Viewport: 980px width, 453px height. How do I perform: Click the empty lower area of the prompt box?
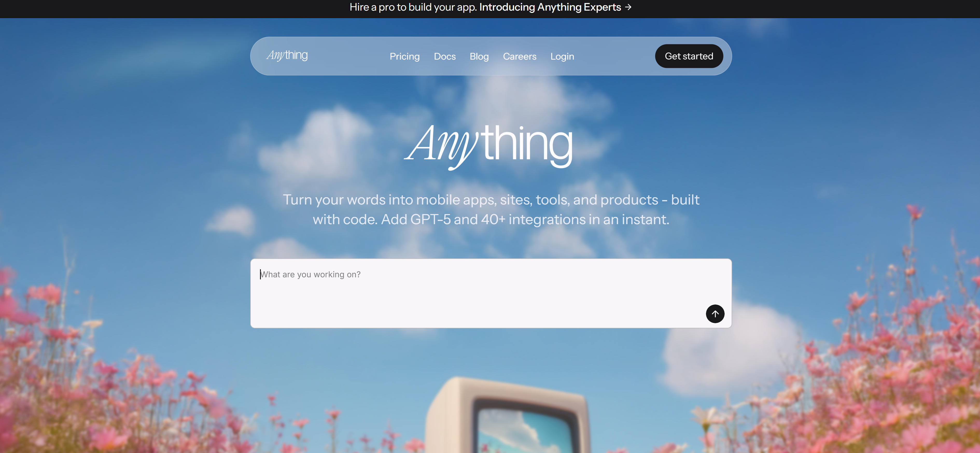[x=475, y=310]
